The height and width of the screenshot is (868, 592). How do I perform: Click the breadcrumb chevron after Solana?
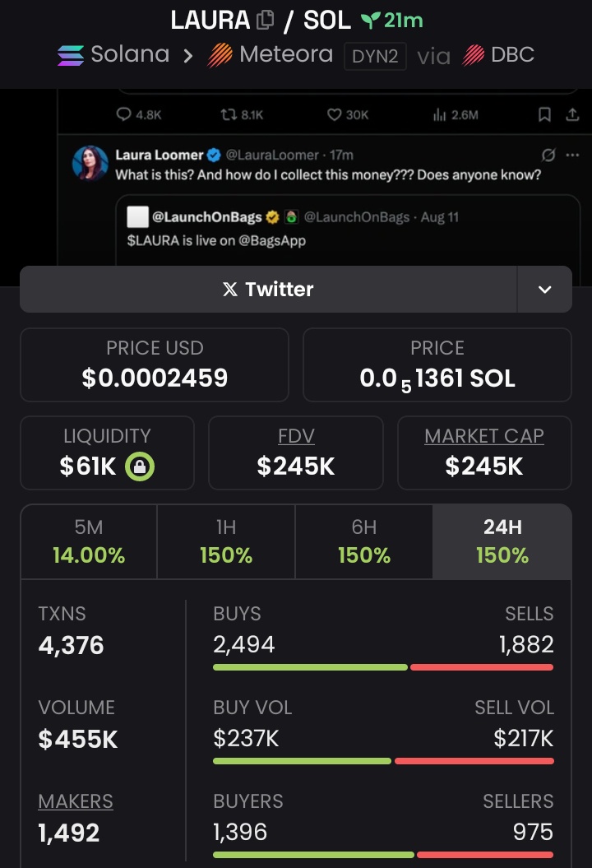pos(188,55)
